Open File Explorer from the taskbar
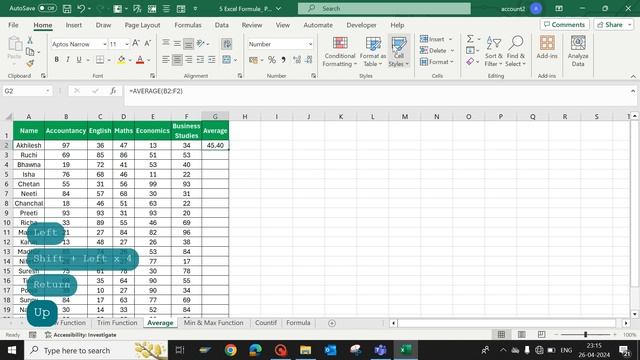640x360 pixels. click(x=305, y=350)
